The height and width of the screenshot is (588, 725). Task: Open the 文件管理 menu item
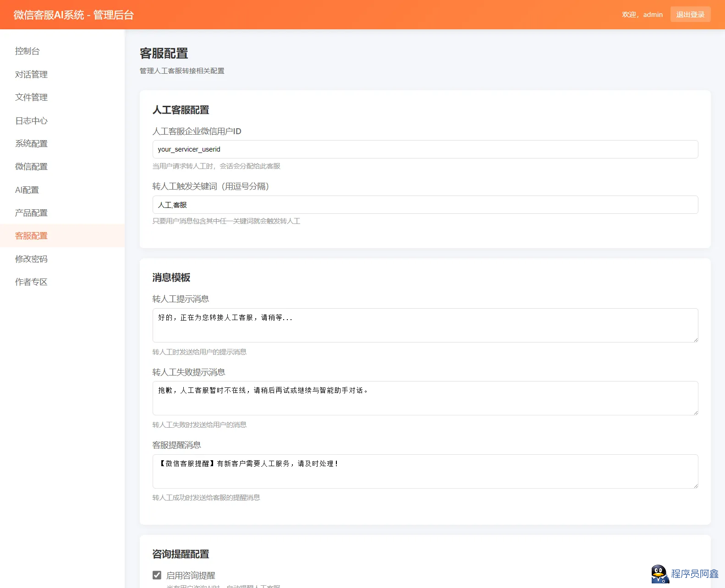(x=31, y=97)
